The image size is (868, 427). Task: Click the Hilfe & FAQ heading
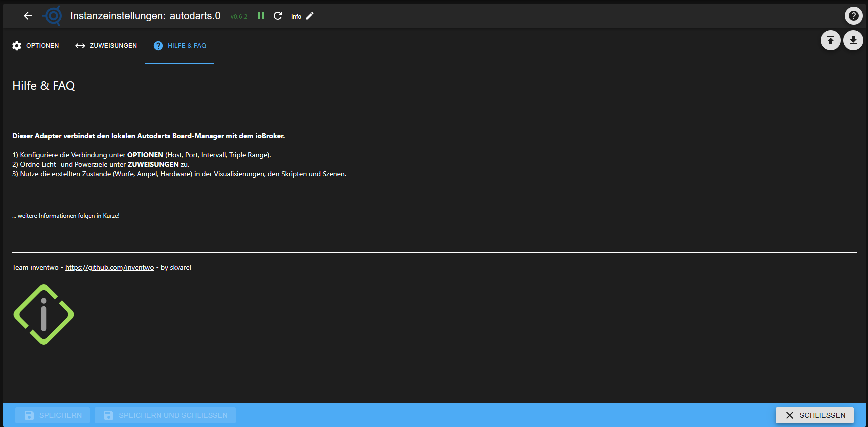[44, 86]
